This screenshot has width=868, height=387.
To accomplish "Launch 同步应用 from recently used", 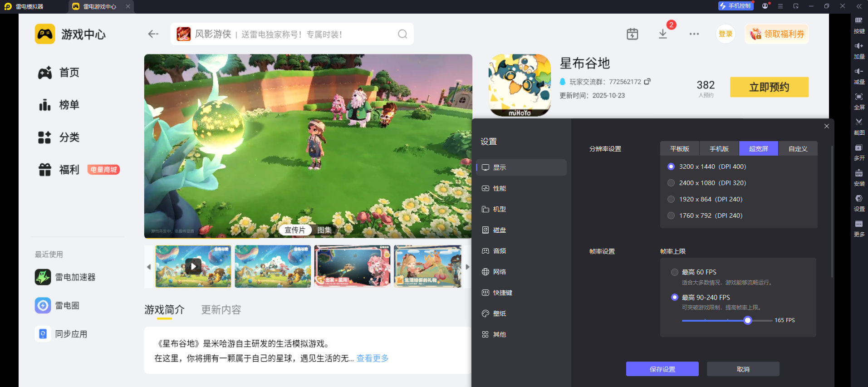I will point(61,334).
